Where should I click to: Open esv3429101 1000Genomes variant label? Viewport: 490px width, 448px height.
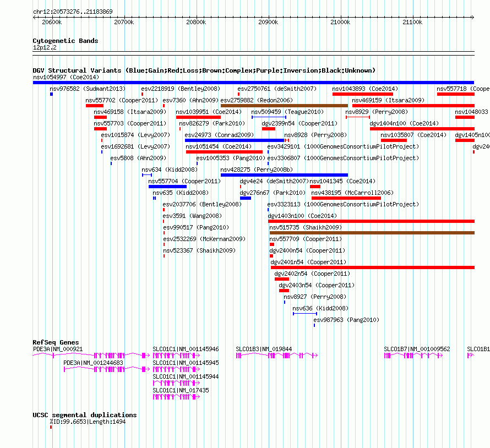343,146
